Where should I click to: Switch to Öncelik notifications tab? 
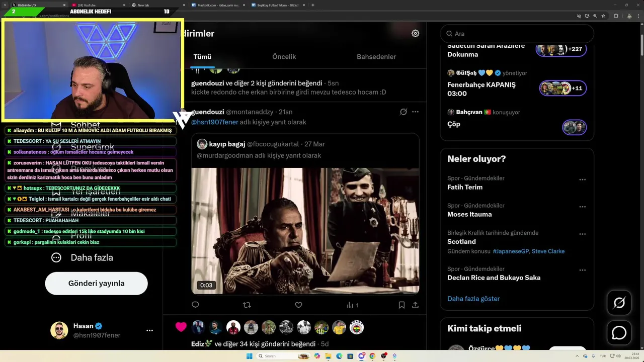(284, 57)
